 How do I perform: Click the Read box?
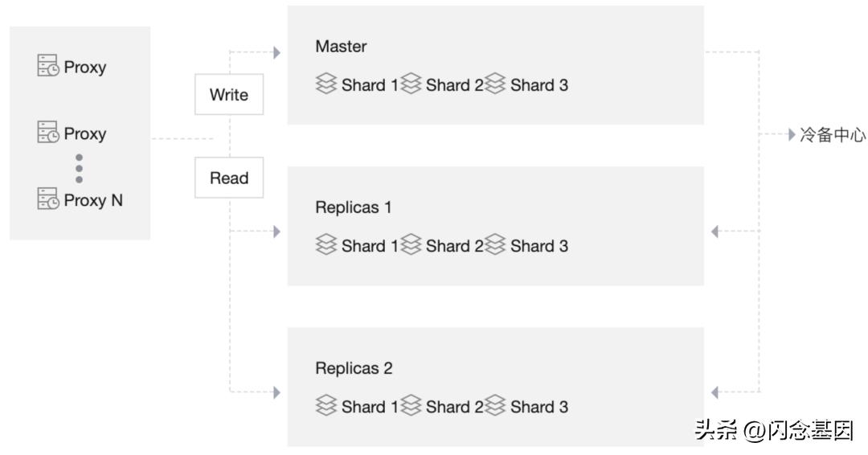click(x=229, y=178)
